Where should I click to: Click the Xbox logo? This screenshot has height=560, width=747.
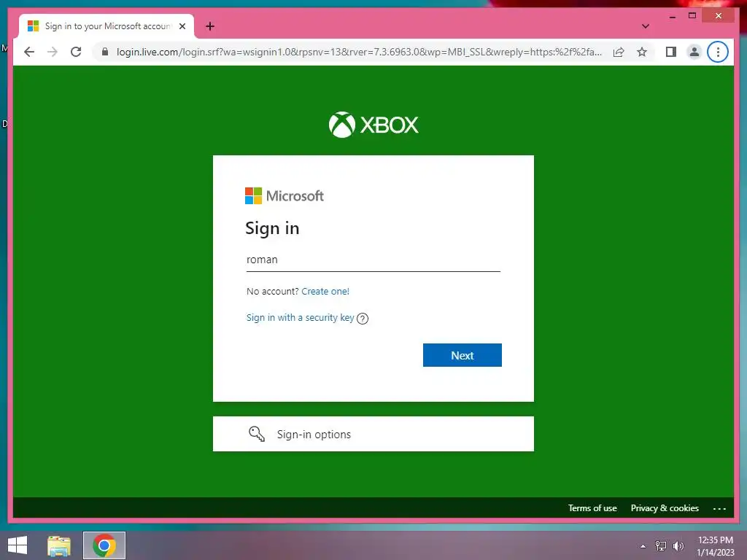[x=373, y=125]
